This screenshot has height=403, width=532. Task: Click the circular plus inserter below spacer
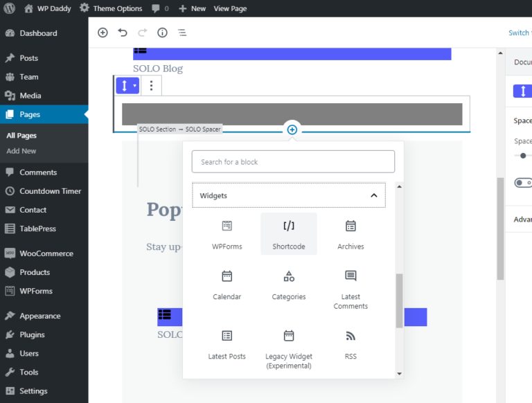pyautogui.click(x=292, y=130)
